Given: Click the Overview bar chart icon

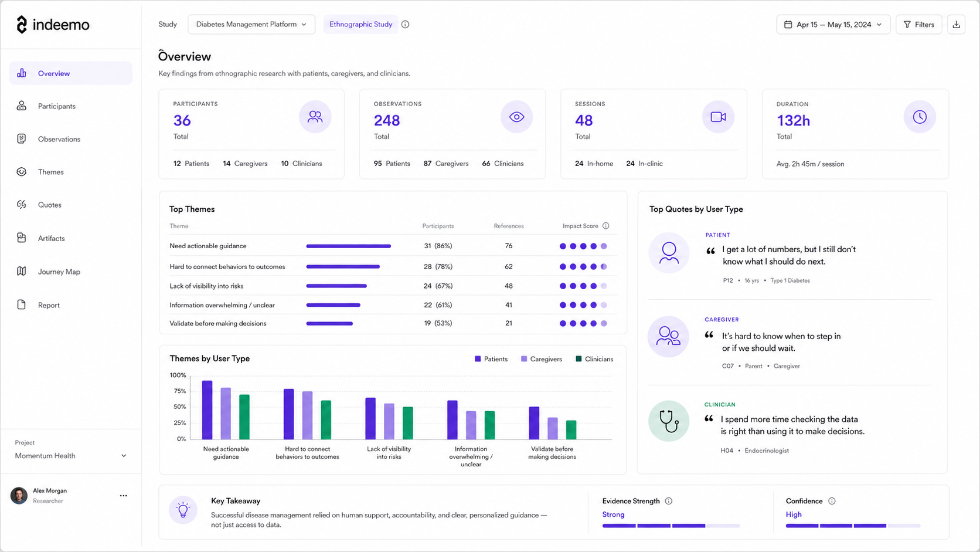Looking at the screenshot, I should 22,73.
